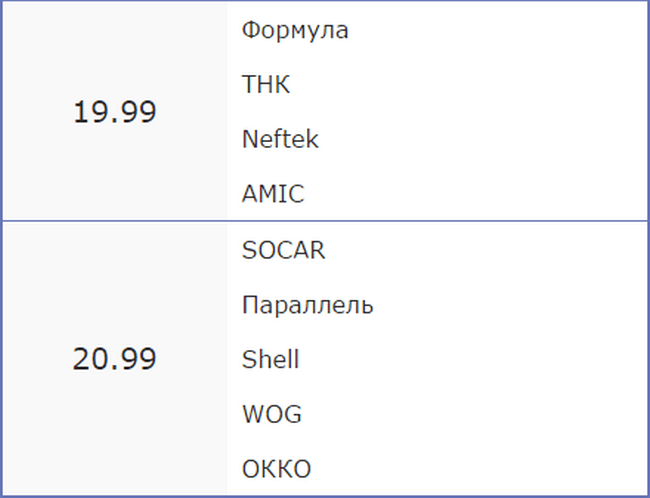Click the divider line between the price rows
The image size is (650, 498).
(x=325, y=221)
